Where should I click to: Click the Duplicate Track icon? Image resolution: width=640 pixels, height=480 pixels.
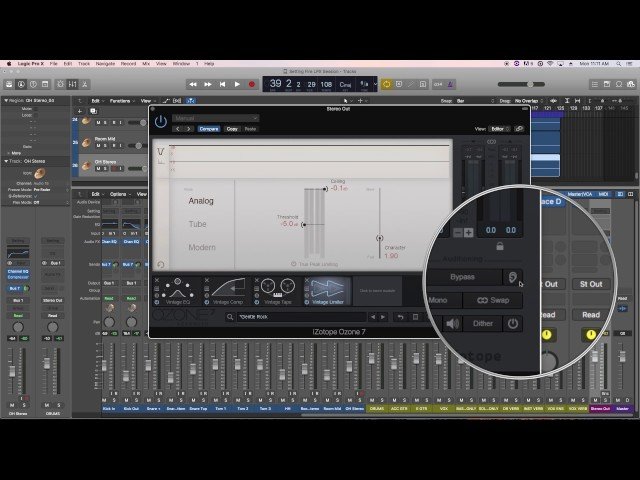coord(93,111)
